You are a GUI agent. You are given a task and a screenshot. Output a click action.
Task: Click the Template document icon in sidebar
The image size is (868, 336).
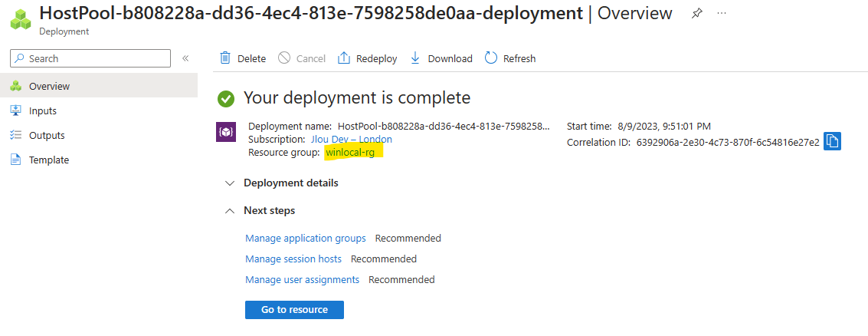16,160
